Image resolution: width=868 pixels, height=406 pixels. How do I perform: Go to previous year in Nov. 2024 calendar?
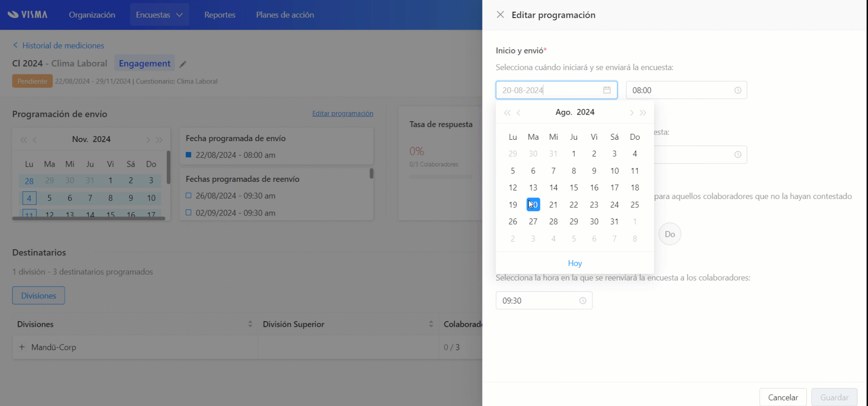(23, 140)
